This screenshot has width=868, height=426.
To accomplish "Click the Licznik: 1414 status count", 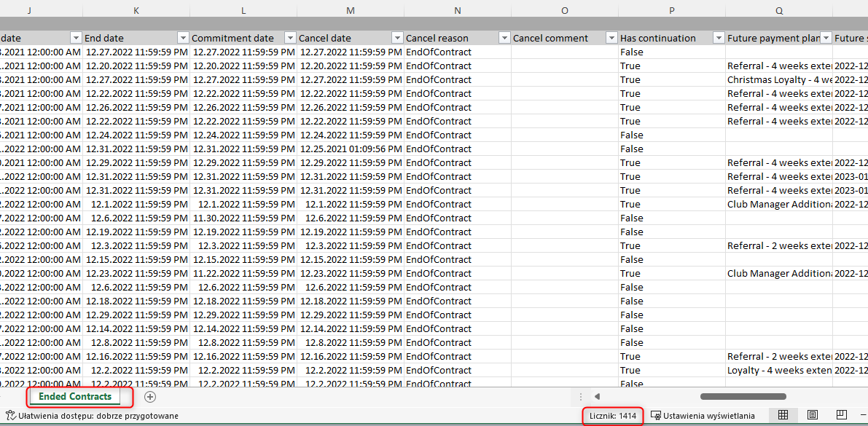I will [x=613, y=416].
